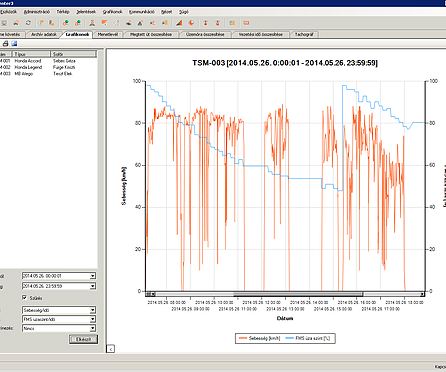Open the Nincs dropdown

(x=93, y=328)
